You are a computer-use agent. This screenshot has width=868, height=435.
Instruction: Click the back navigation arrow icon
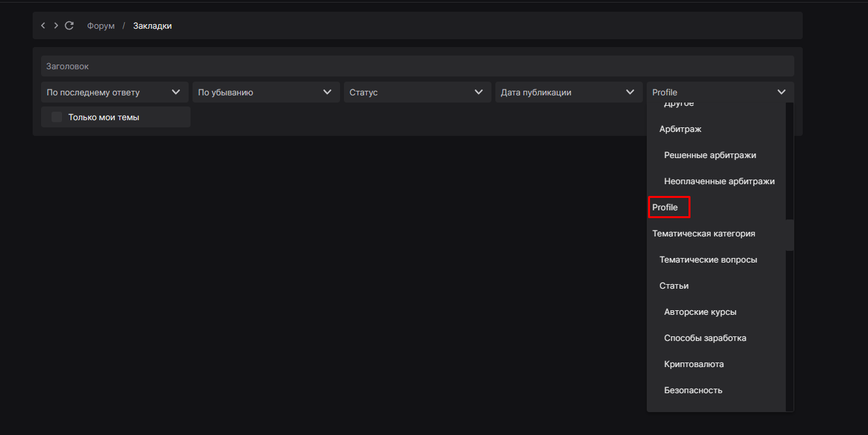(x=43, y=25)
